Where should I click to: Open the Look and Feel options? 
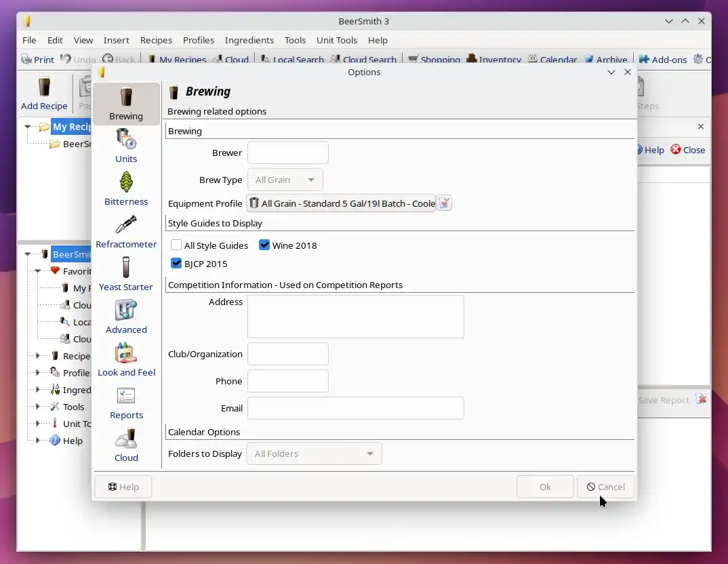point(126,360)
